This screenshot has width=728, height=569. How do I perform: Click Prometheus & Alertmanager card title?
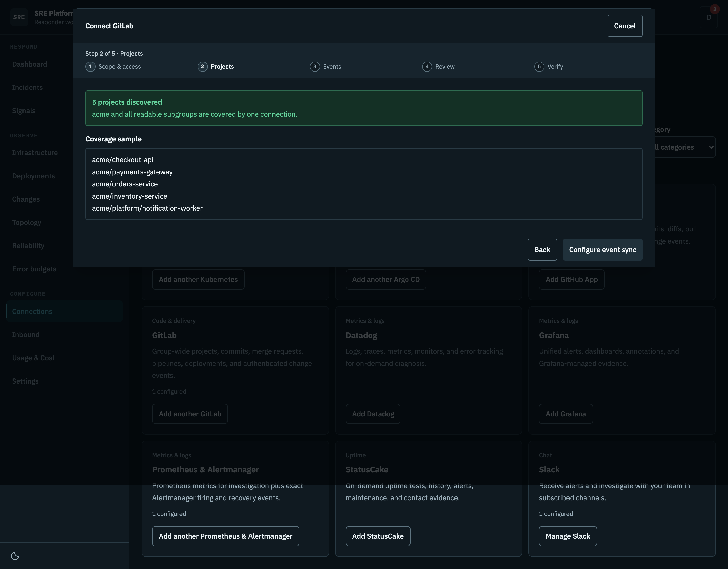(x=205, y=469)
